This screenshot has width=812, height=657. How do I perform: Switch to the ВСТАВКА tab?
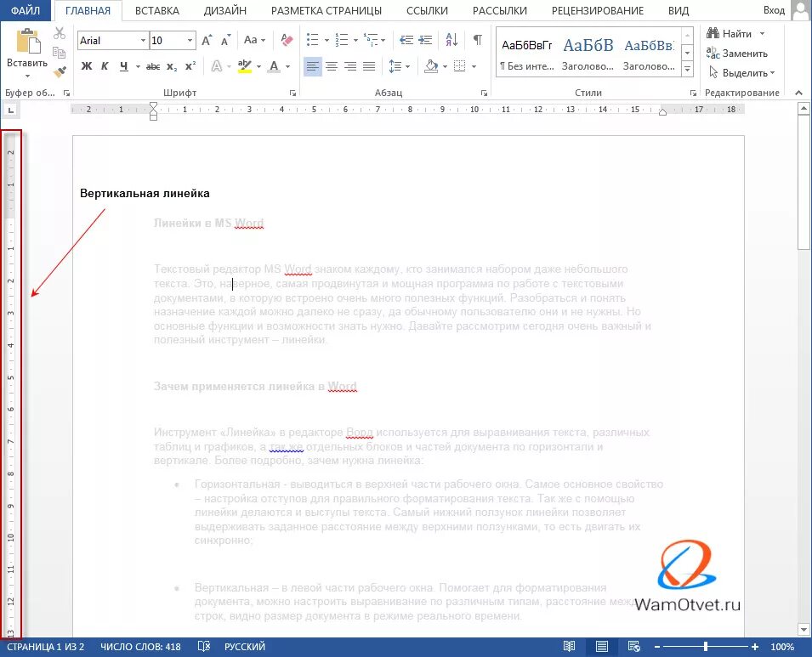point(157,10)
